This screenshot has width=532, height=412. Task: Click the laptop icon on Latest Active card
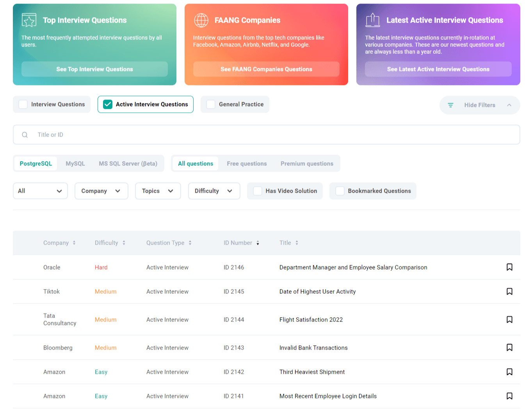point(373,20)
